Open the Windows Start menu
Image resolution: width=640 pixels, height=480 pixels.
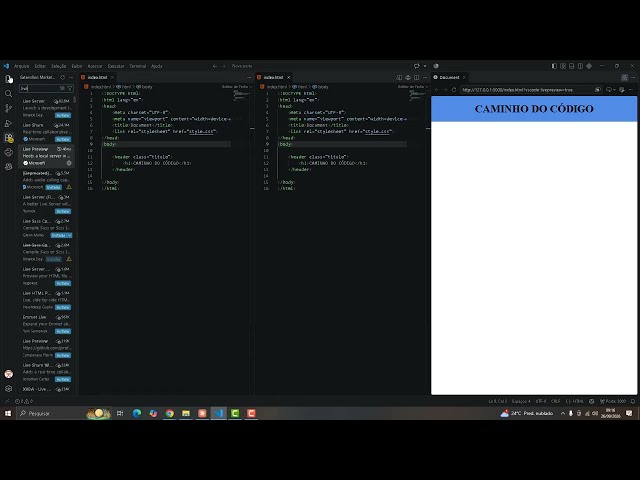click(8, 413)
